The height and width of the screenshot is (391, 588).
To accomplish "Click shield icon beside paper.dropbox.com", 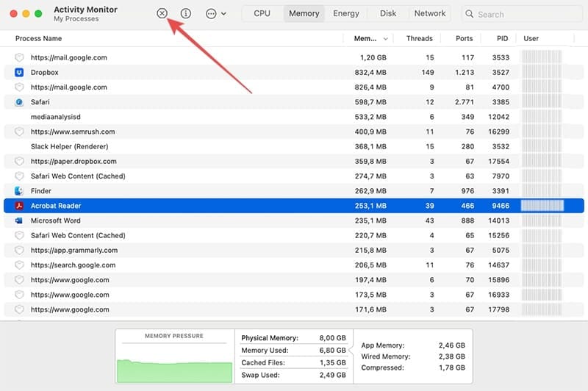I will [x=19, y=161].
